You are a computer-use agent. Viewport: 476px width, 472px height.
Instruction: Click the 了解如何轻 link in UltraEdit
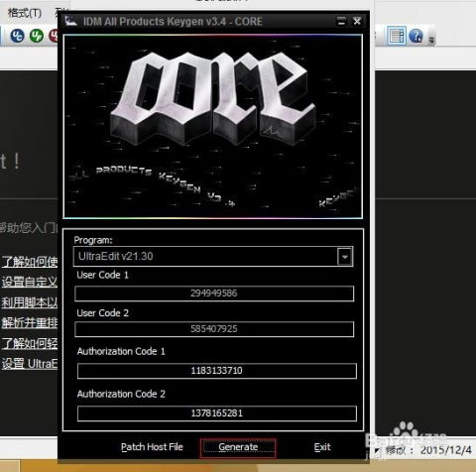pos(30,343)
